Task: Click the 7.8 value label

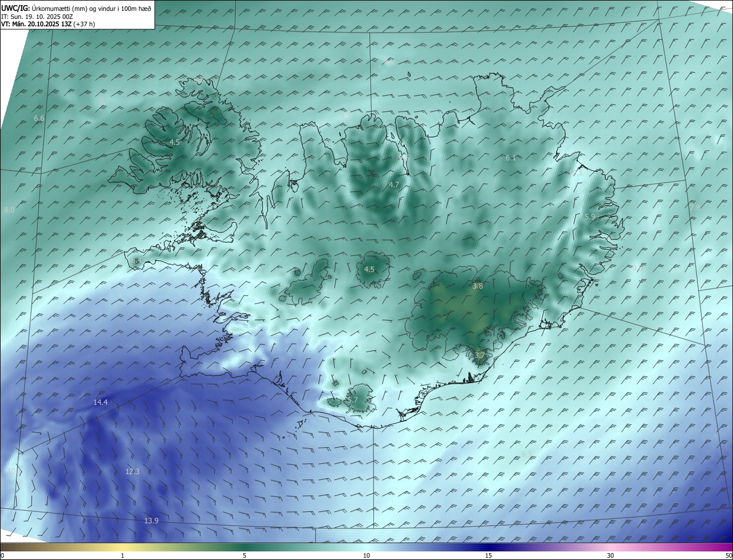Action: (694, 207)
